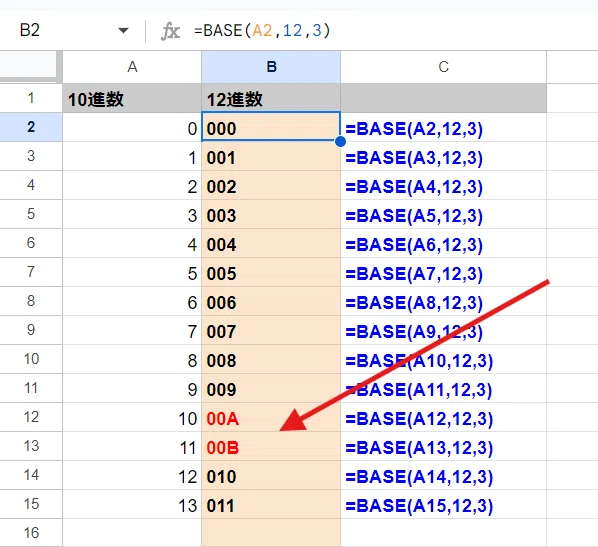Select cell A5 with value 3

click(x=132, y=214)
